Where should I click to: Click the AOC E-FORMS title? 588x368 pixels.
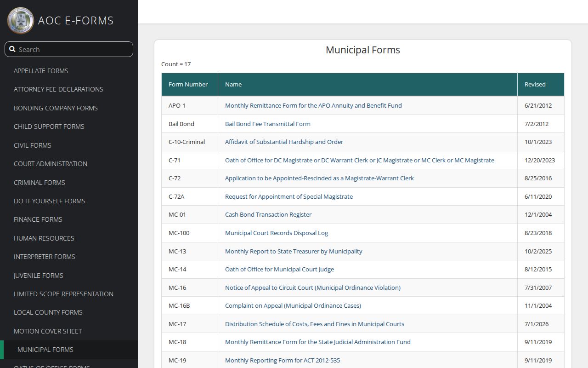point(76,21)
